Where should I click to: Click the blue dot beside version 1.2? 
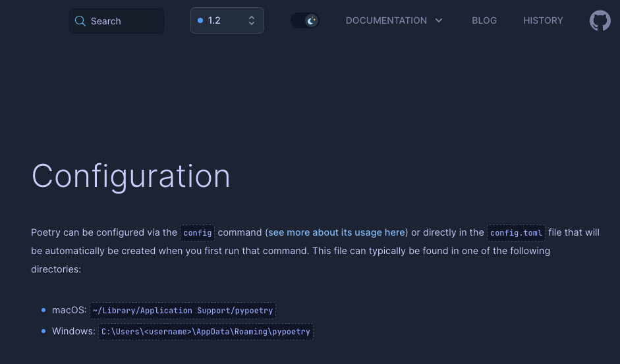click(200, 20)
